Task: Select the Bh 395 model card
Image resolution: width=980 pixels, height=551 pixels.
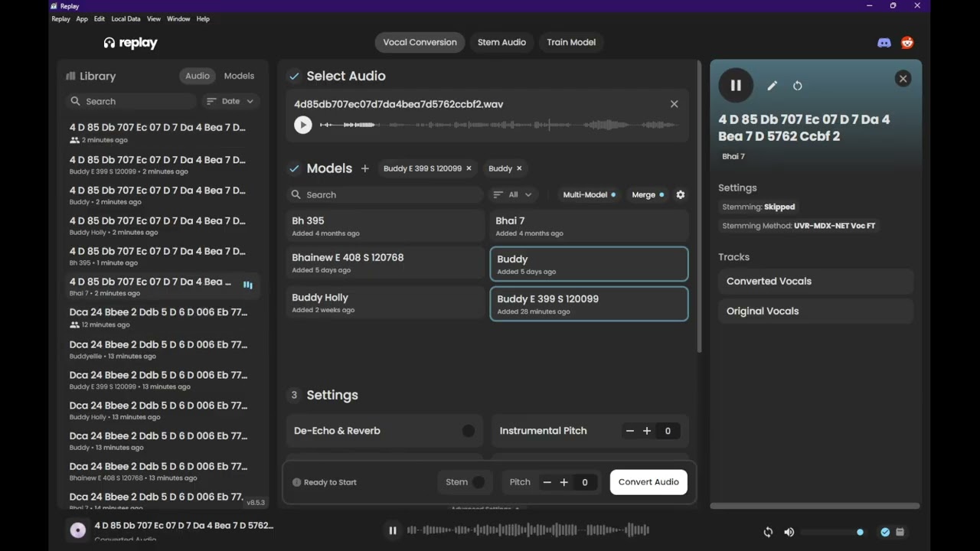Action: click(x=384, y=227)
